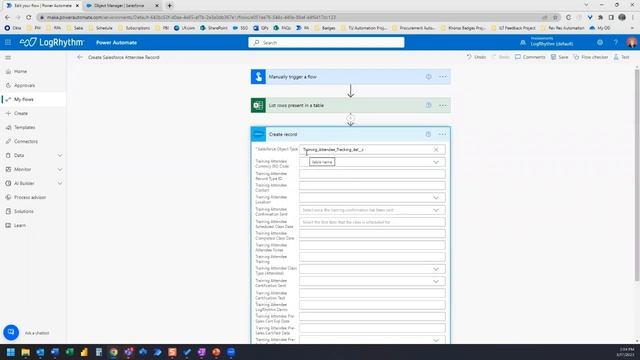The width and height of the screenshot is (640, 360).
Task: Test the flow
Action: 621,57
